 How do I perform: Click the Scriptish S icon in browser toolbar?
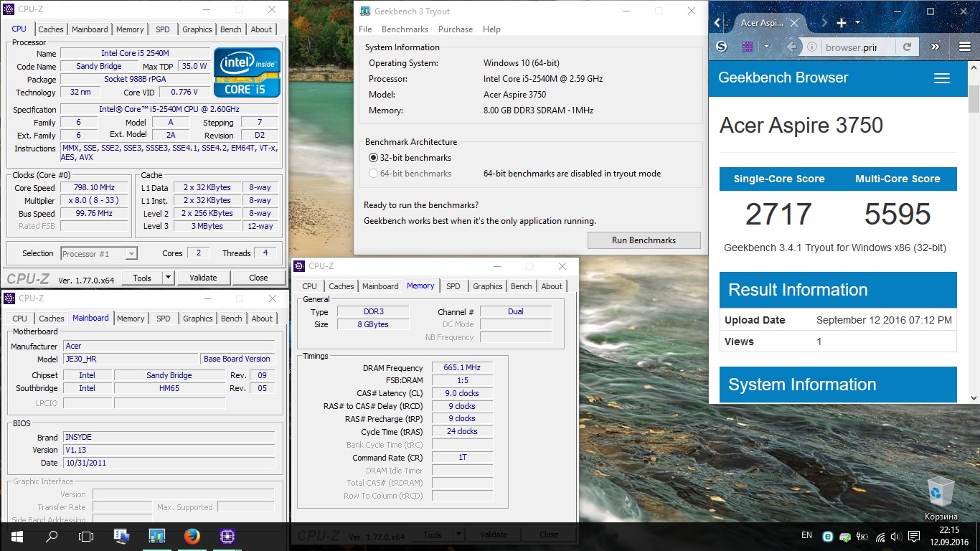[722, 47]
